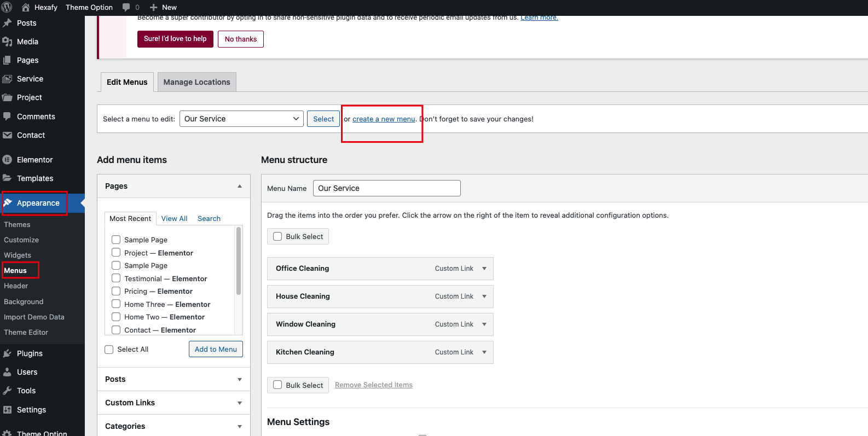Select the Edit Menus tab

[127, 82]
